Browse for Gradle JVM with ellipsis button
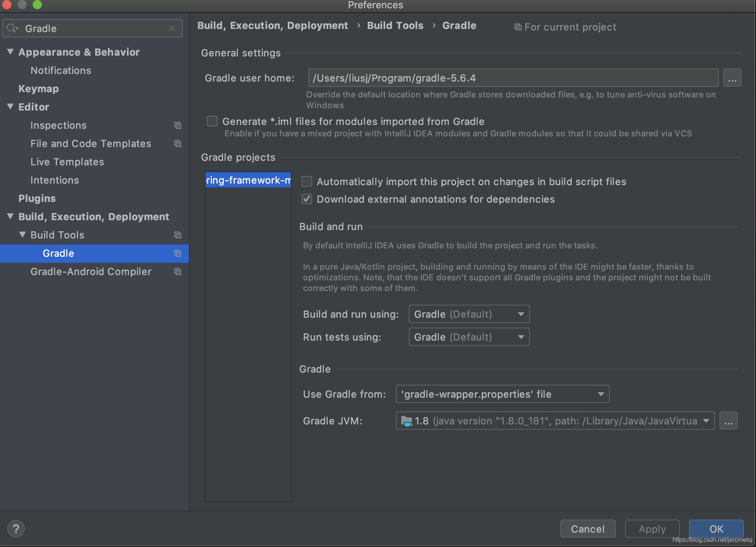 (728, 421)
